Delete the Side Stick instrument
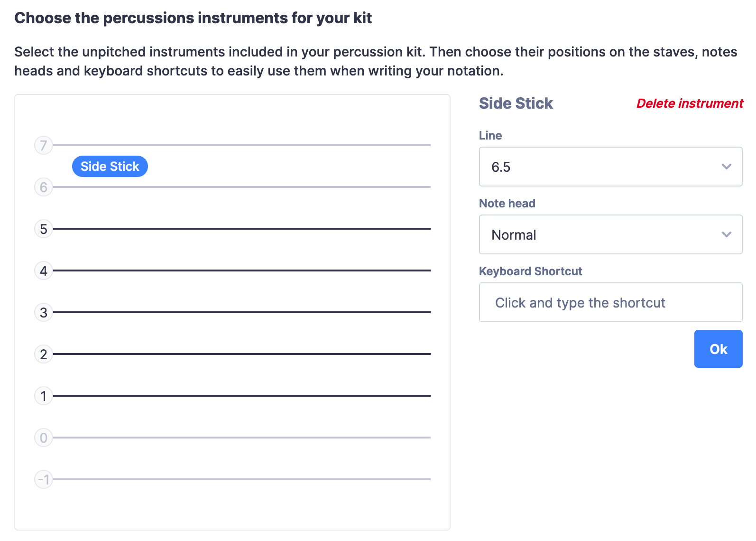Viewport: 756px width, 541px height. 690,103
